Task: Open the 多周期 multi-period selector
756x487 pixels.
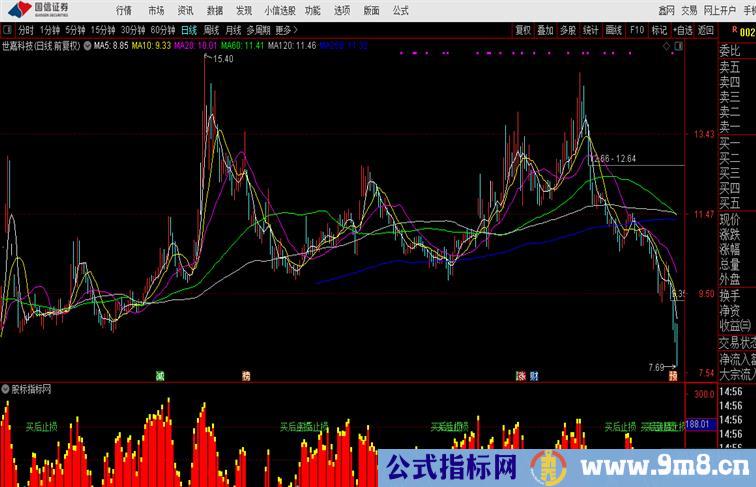Action: point(258,30)
